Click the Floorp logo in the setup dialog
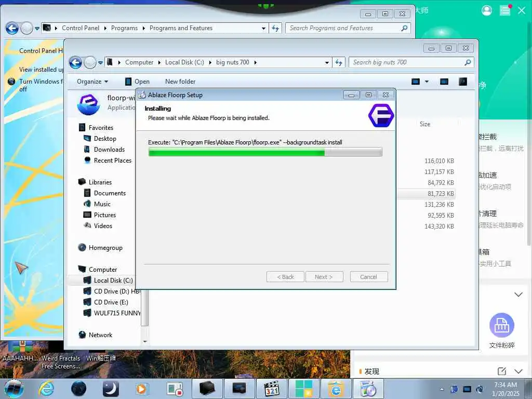Image resolution: width=532 pixels, height=399 pixels. pos(381,115)
